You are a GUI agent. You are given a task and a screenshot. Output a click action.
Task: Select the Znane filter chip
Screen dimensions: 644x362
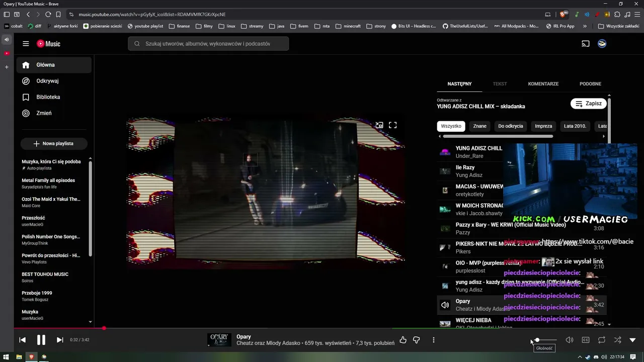pos(480,126)
